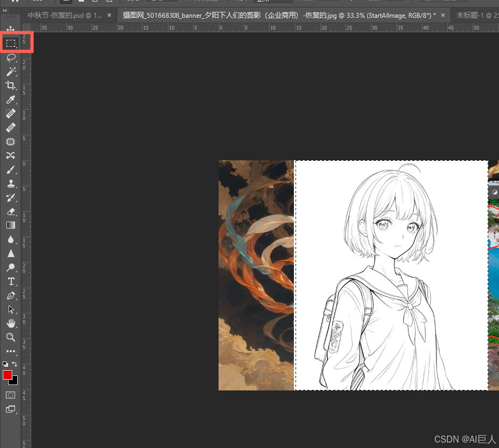
Task: Select the Path Selection tool
Action: 11,309
